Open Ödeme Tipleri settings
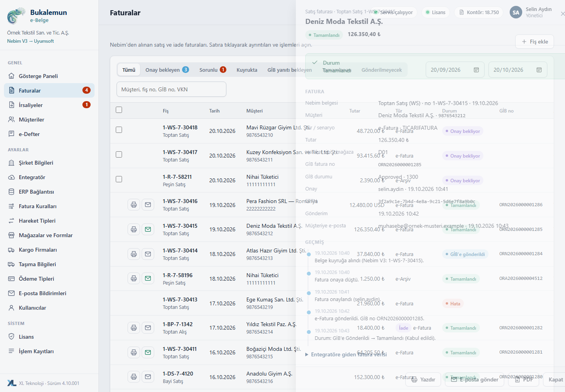The width and height of the screenshot is (565, 392). pyautogui.click(x=49, y=279)
